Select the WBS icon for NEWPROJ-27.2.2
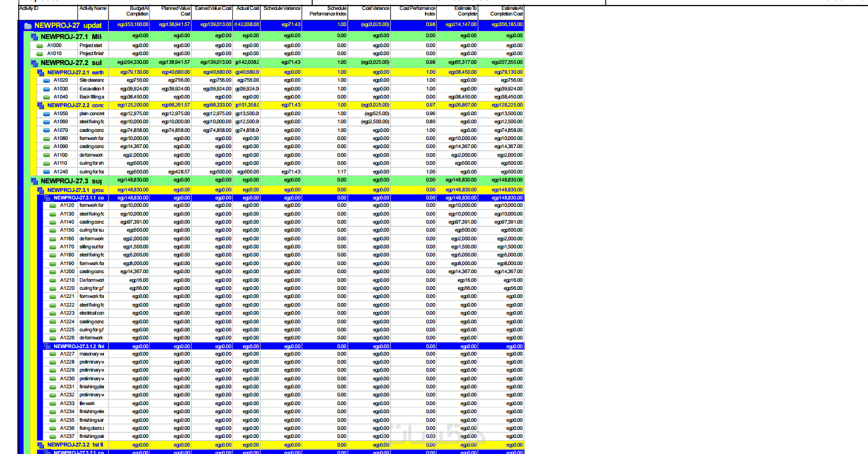Screen dimensions: 868x454 (x=41, y=105)
